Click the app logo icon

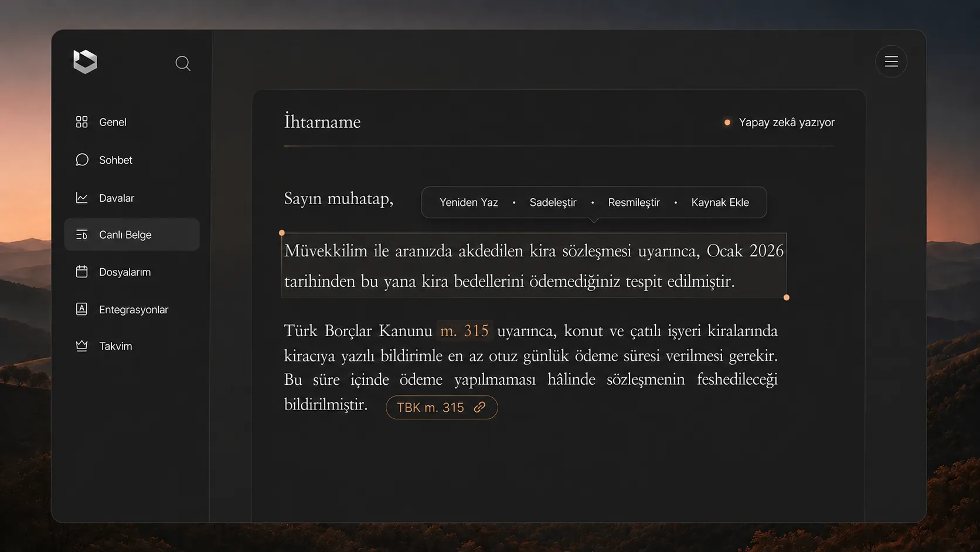coord(85,62)
